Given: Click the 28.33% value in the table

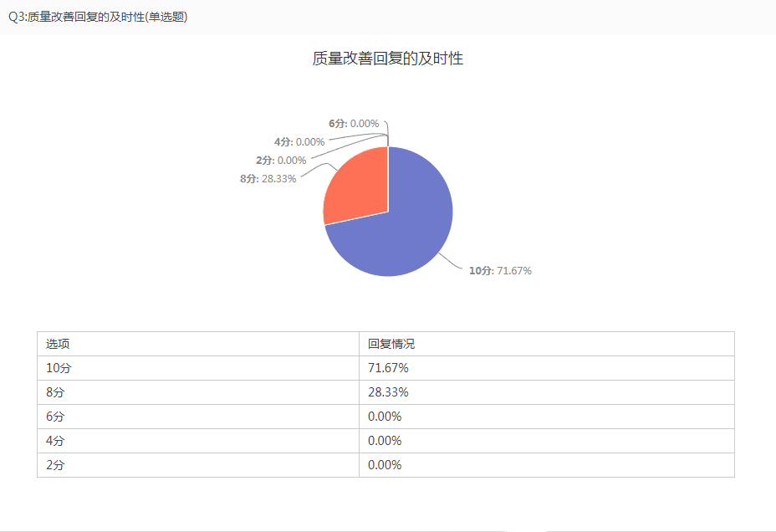Looking at the screenshot, I should click(388, 392).
